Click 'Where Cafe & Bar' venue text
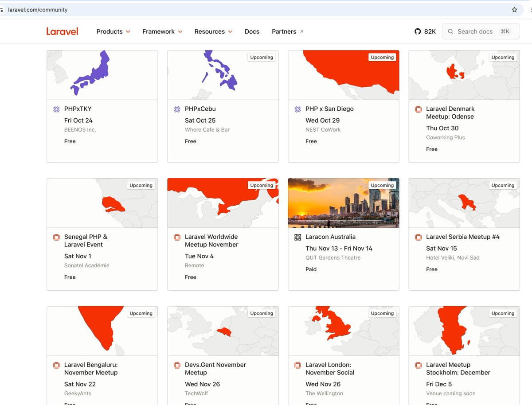Viewport: 532px width, 405px height. tap(207, 130)
